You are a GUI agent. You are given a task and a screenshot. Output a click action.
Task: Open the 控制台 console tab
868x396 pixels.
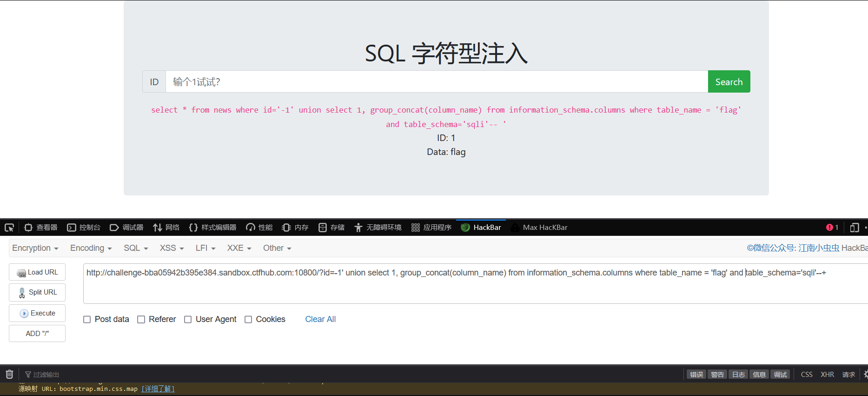click(x=84, y=228)
